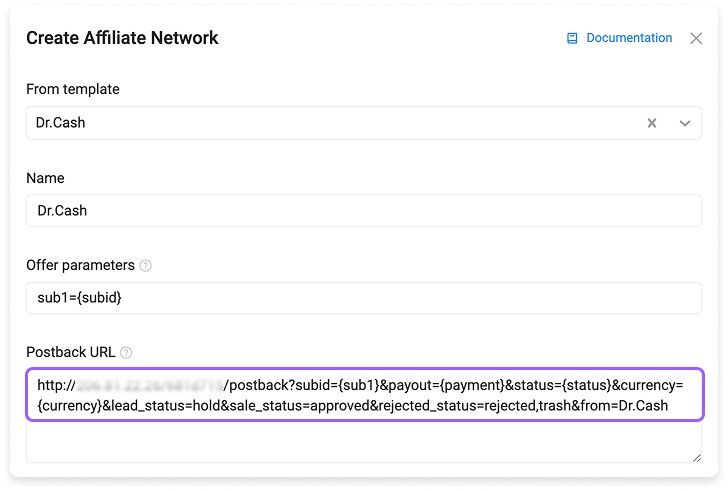Expand the From template dropdown arrow
Image resolution: width=728 pixels, height=491 pixels.
coord(685,123)
